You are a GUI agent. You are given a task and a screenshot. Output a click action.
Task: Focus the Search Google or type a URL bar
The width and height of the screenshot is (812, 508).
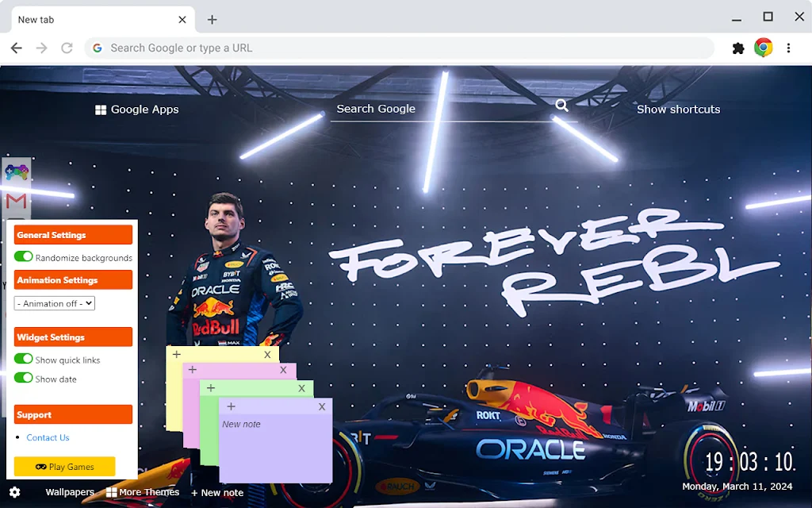[400, 48]
